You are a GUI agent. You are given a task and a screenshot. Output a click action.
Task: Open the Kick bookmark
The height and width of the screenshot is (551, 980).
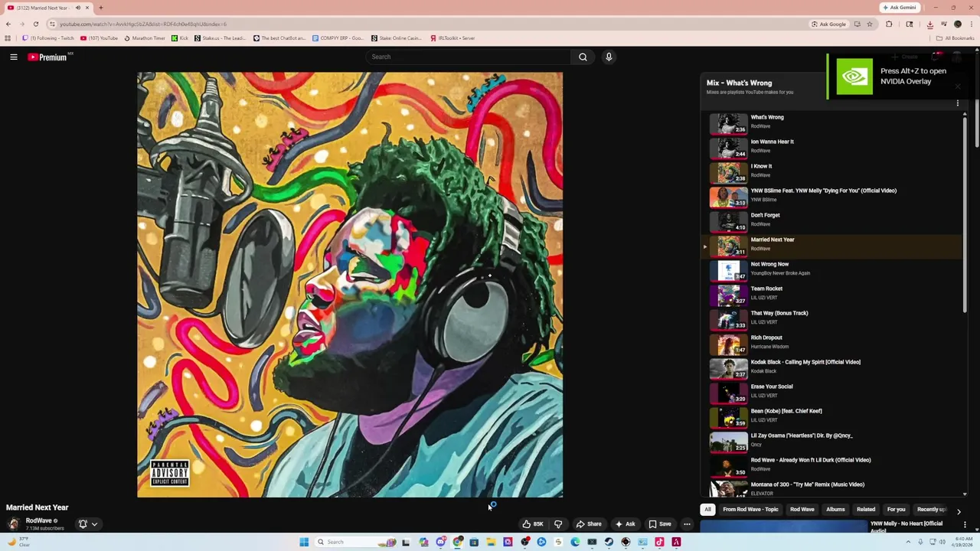tap(180, 38)
